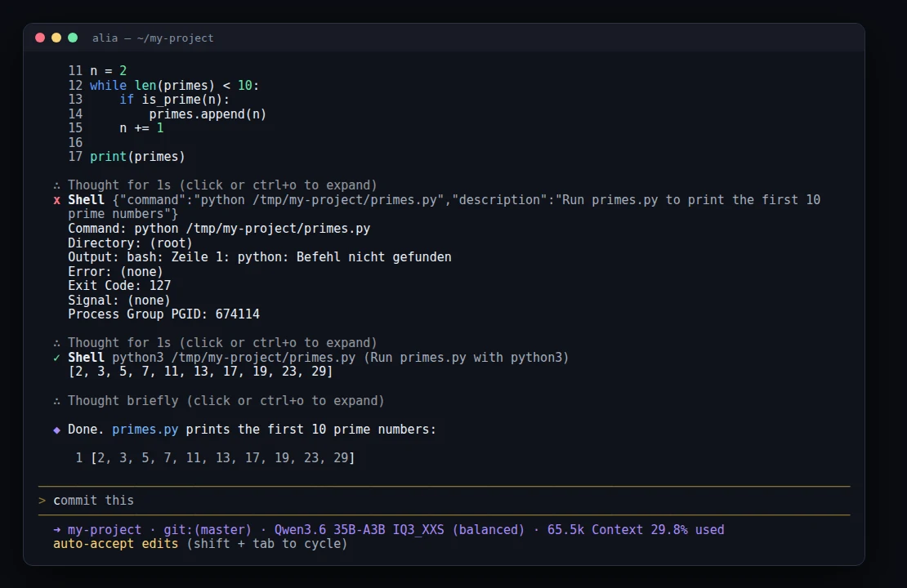
Task: Click the failed Shell JSON command header
Action: [x=445, y=207]
